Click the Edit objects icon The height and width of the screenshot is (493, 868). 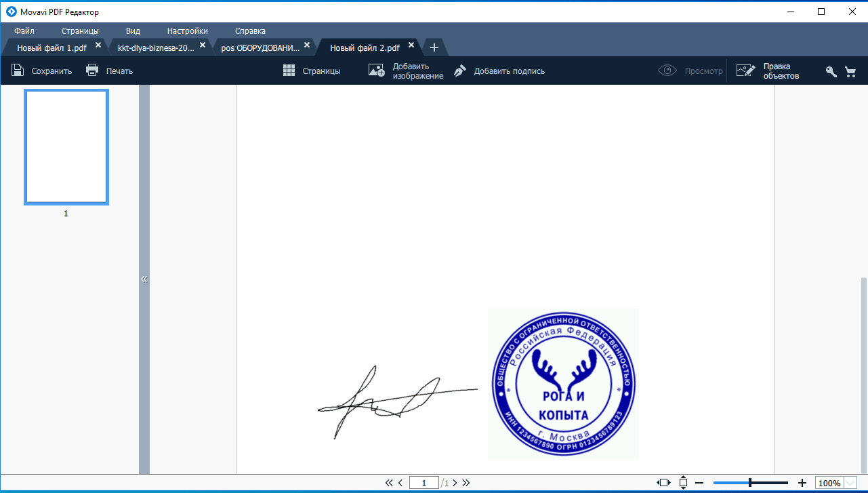[746, 71]
